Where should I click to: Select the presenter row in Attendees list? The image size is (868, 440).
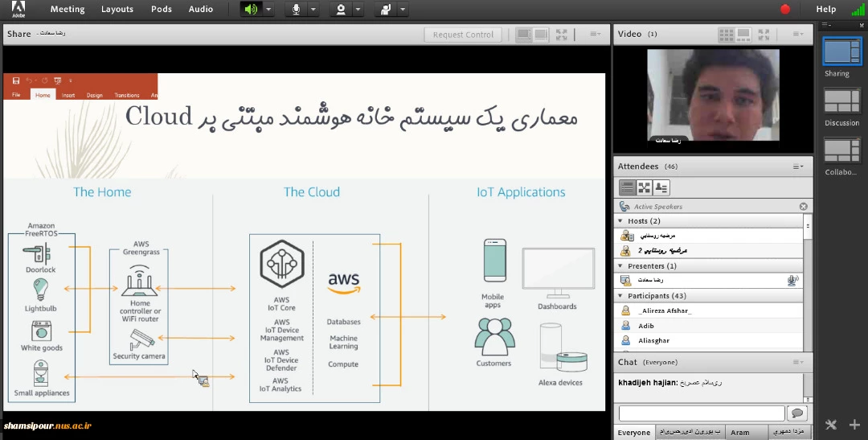709,281
